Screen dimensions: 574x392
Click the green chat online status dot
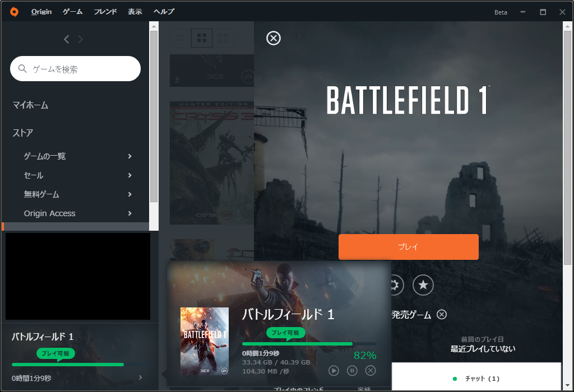tap(455, 379)
